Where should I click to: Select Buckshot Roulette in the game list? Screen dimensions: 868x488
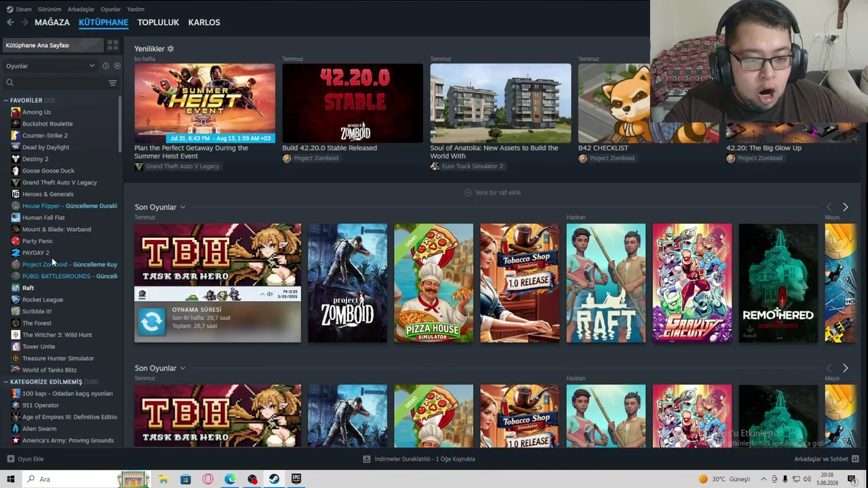tap(47, 123)
